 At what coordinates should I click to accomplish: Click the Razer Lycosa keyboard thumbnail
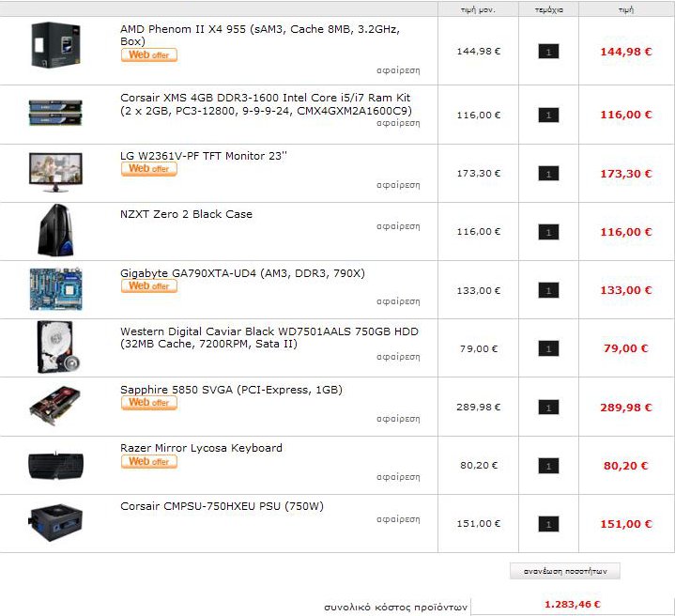55,466
